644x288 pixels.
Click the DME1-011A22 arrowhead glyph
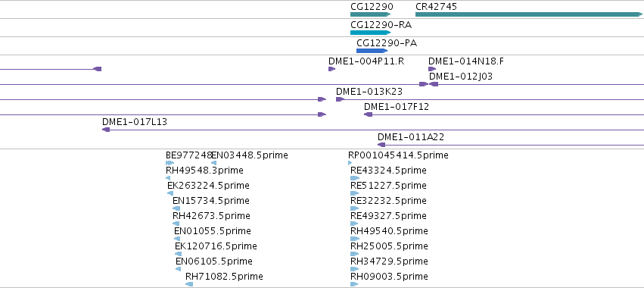pos(381,145)
